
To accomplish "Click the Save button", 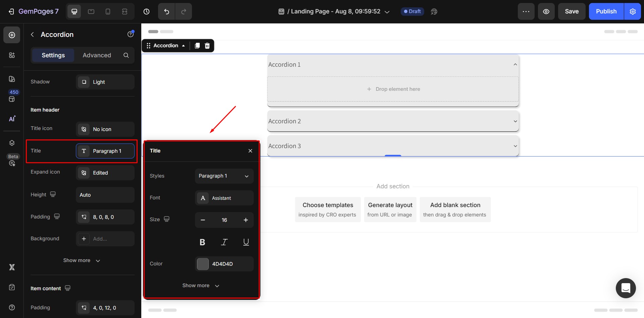I will pyautogui.click(x=572, y=11).
